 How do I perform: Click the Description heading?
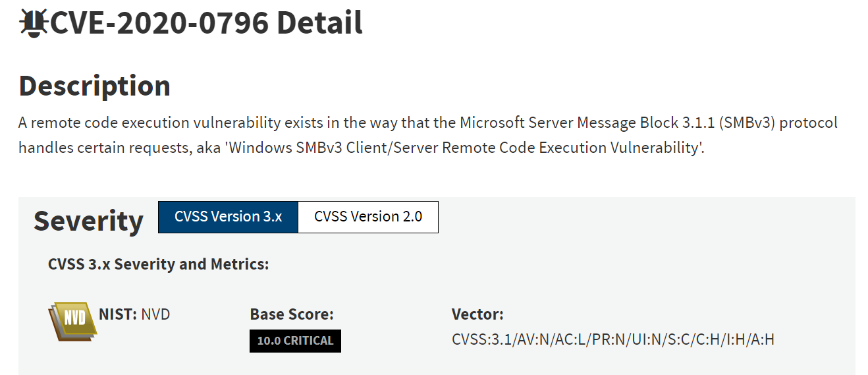(94, 86)
